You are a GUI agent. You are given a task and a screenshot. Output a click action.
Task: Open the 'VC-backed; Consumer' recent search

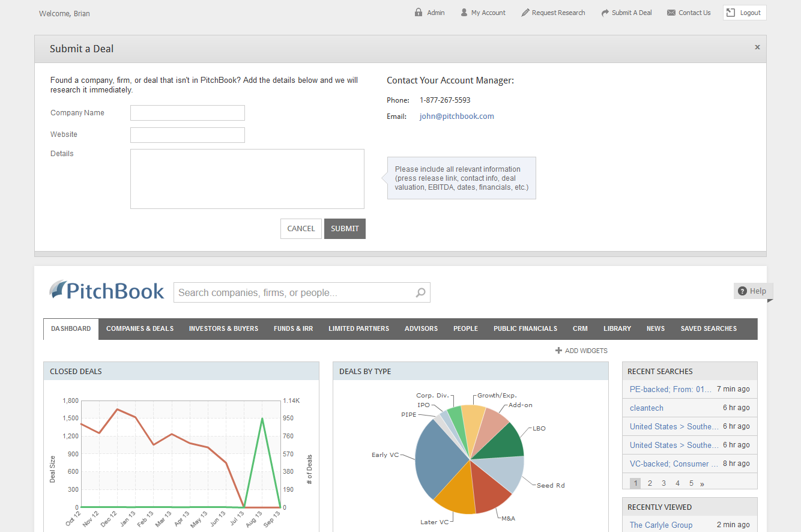(x=674, y=464)
